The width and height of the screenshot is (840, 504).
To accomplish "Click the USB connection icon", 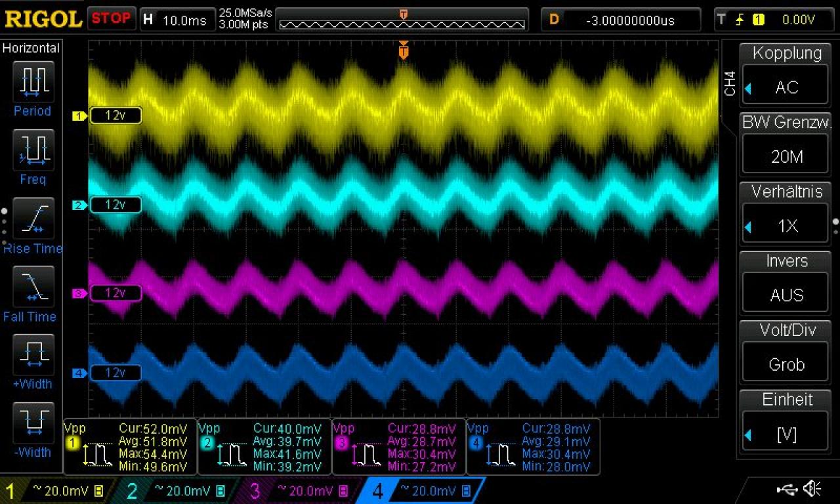I will click(x=787, y=489).
